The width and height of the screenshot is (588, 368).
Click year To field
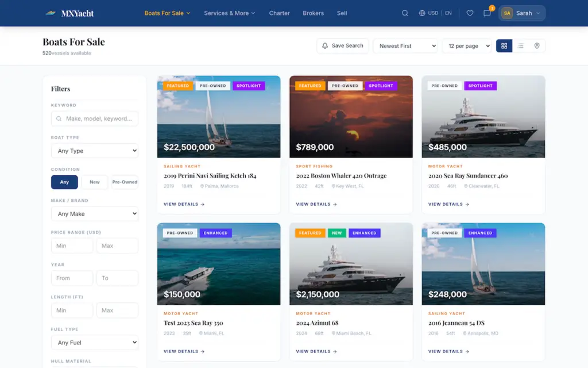tap(117, 278)
